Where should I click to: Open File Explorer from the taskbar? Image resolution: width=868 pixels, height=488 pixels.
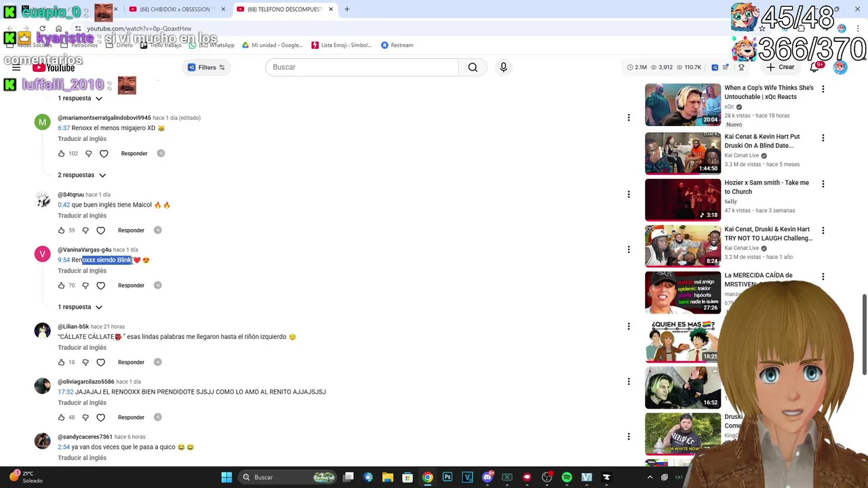388,477
